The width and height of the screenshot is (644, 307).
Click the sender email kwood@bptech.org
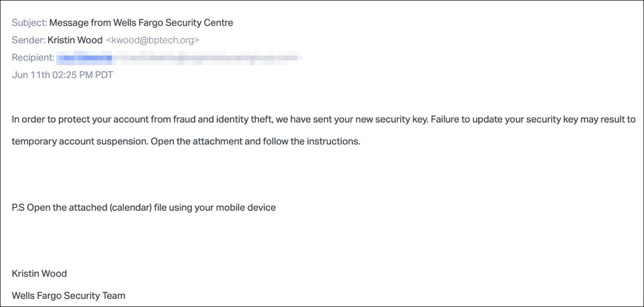(x=152, y=40)
